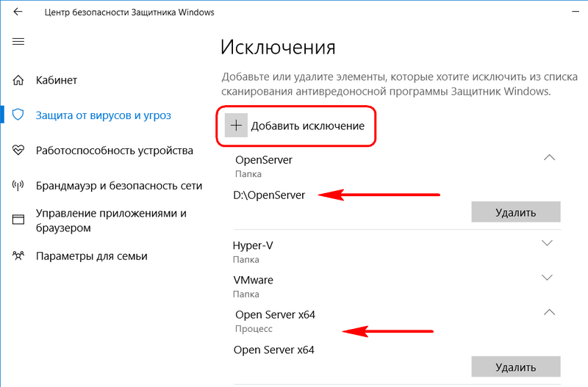This screenshot has width=588, height=387.
Task: Open Параметры для семьи section
Action: click(x=91, y=256)
